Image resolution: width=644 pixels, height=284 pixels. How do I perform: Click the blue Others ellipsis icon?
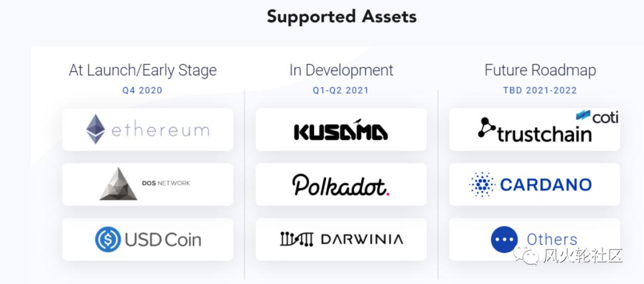pyautogui.click(x=504, y=239)
